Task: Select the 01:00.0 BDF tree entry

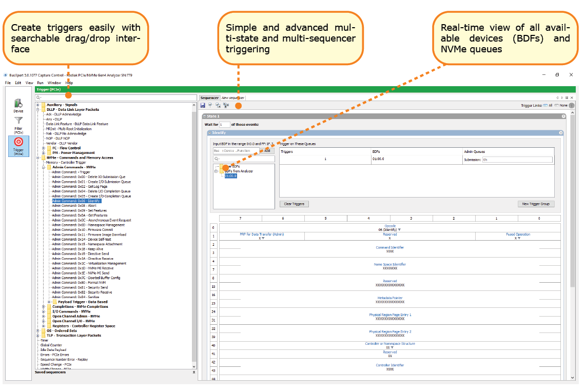Action: (230, 176)
